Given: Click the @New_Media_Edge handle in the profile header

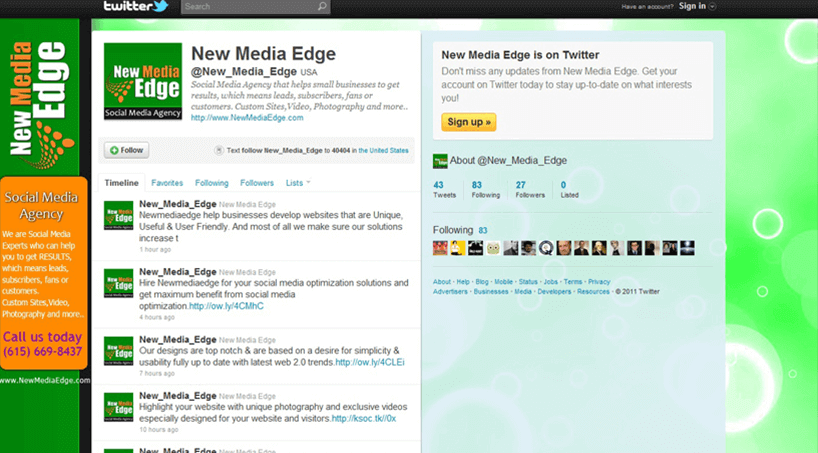Looking at the screenshot, I should point(244,71).
